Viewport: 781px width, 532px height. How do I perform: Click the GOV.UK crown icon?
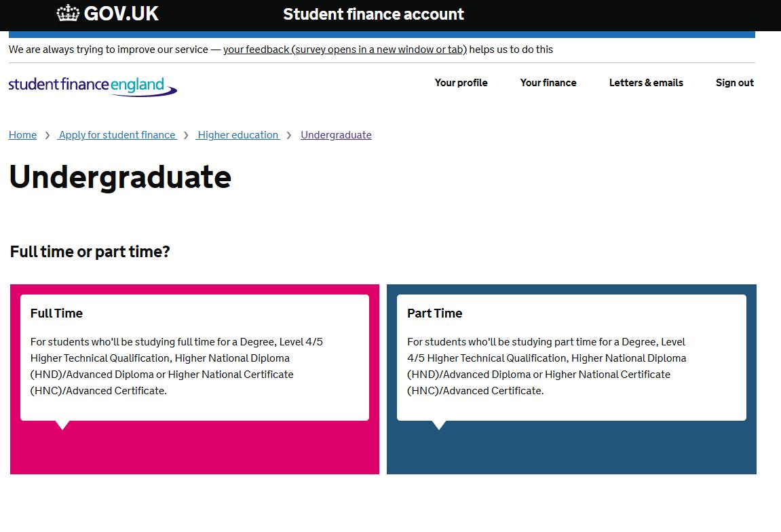point(68,14)
